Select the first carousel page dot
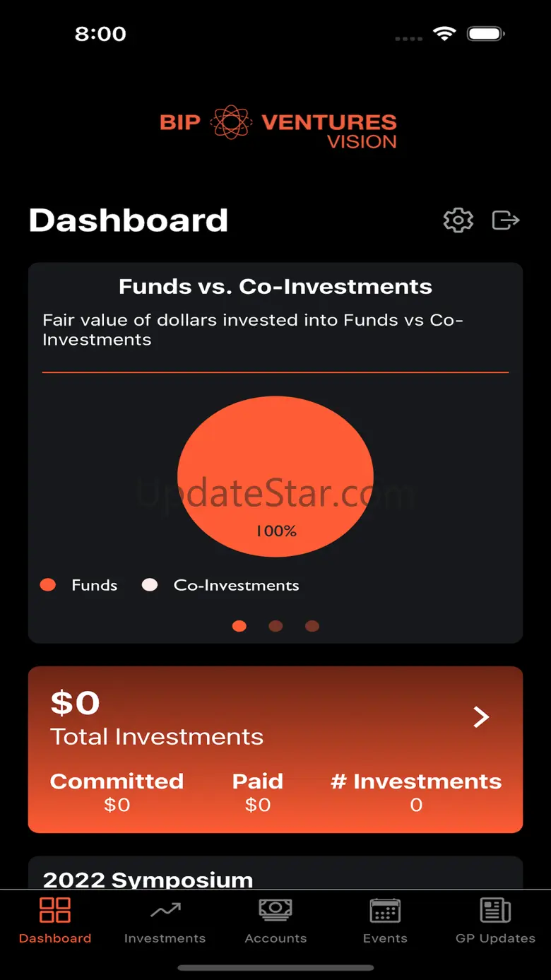 point(239,626)
